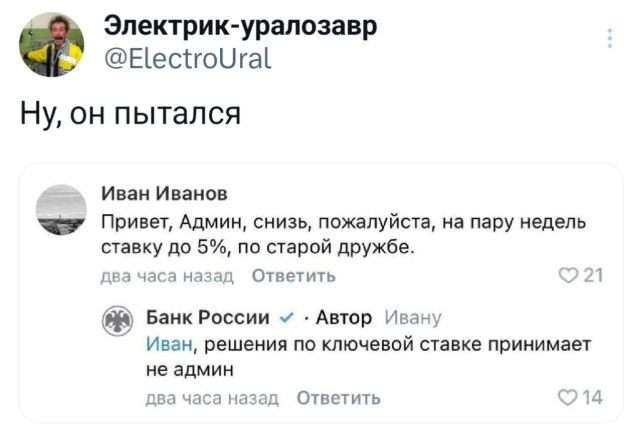This screenshot has width=640, height=436.
Task: Open the Иван Иванов commenter name
Action: (166, 193)
